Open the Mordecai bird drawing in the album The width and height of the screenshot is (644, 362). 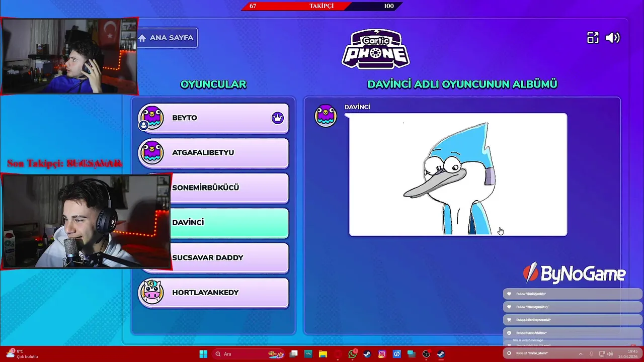(458, 174)
